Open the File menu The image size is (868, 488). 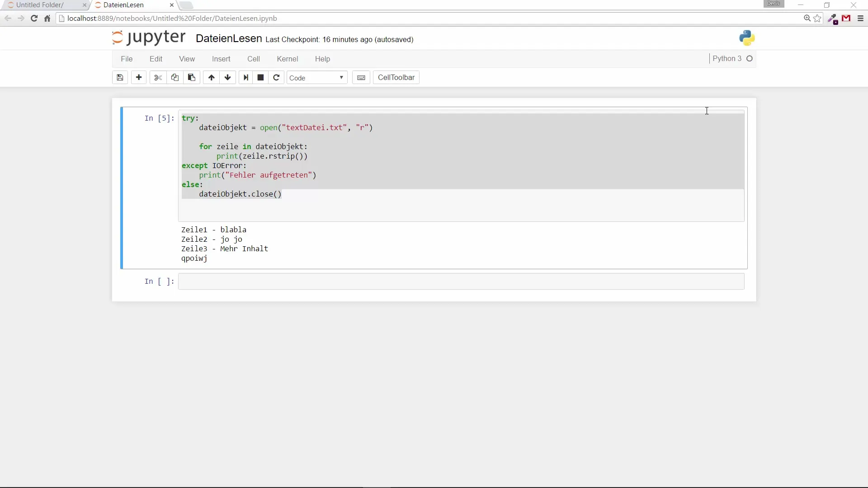[x=127, y=59]
